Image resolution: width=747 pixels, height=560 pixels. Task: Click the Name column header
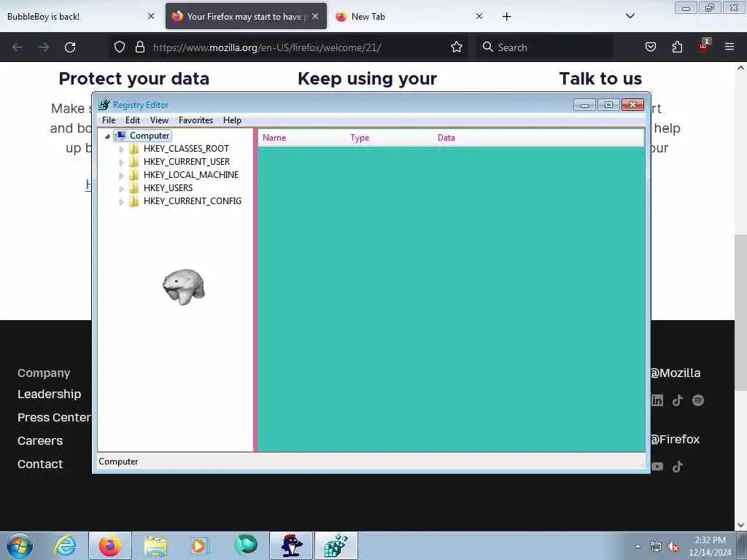301,138
